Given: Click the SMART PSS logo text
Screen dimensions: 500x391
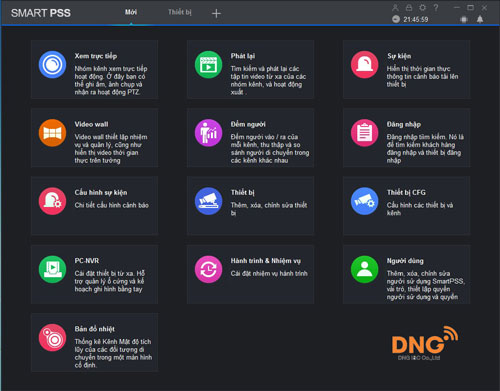Looking at the screenshot, I should pos(41,13).
